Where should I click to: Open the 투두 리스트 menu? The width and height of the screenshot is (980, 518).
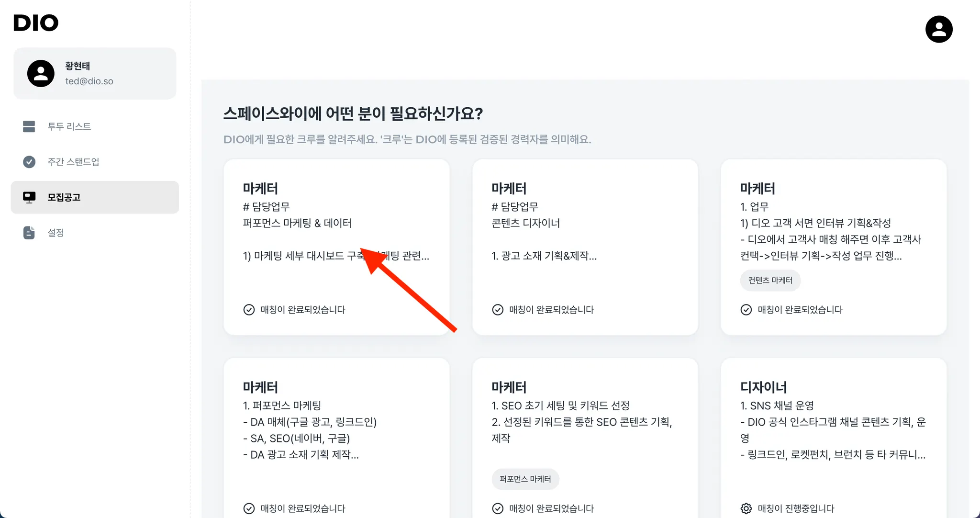[x=69, y=126]
